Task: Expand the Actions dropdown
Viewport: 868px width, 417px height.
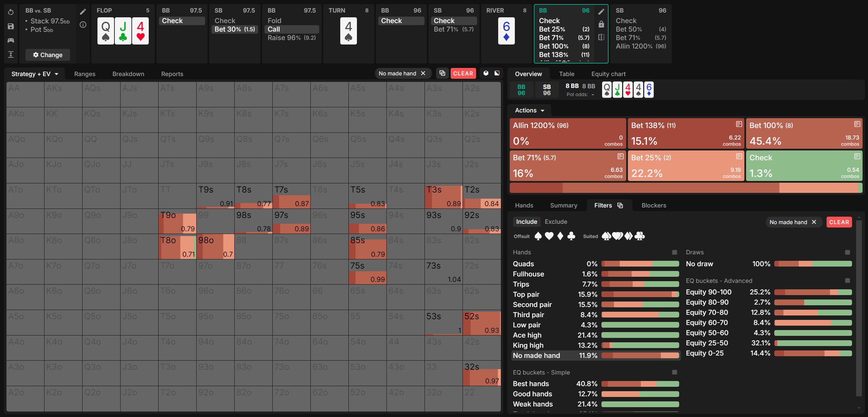Action: coord(529,110)
